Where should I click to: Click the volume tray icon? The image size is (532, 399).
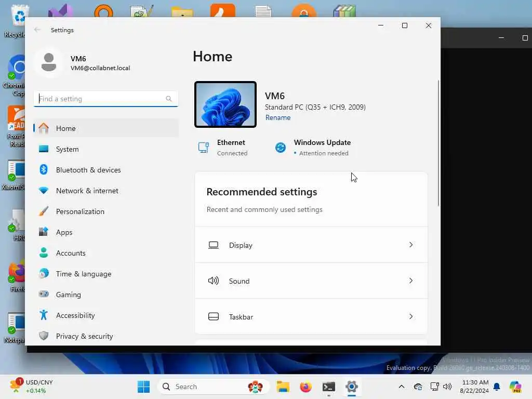pos(447,387)
